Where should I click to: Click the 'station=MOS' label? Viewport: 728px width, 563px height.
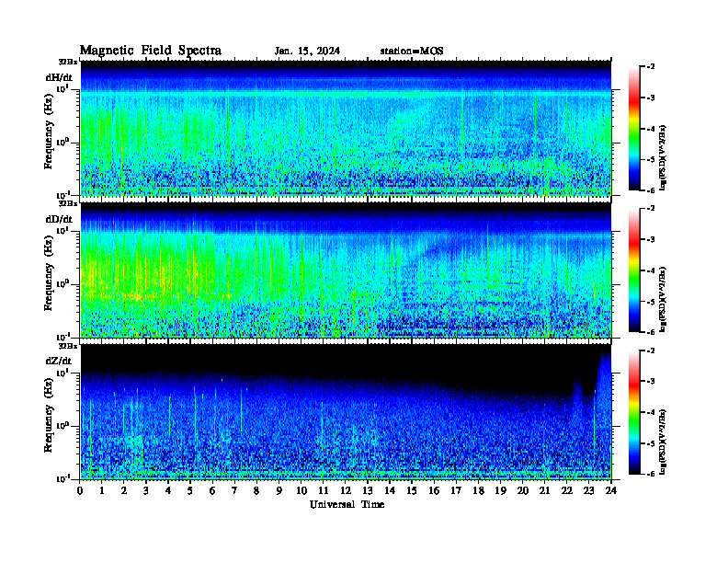pyautogui.click(x=412, y=52)
